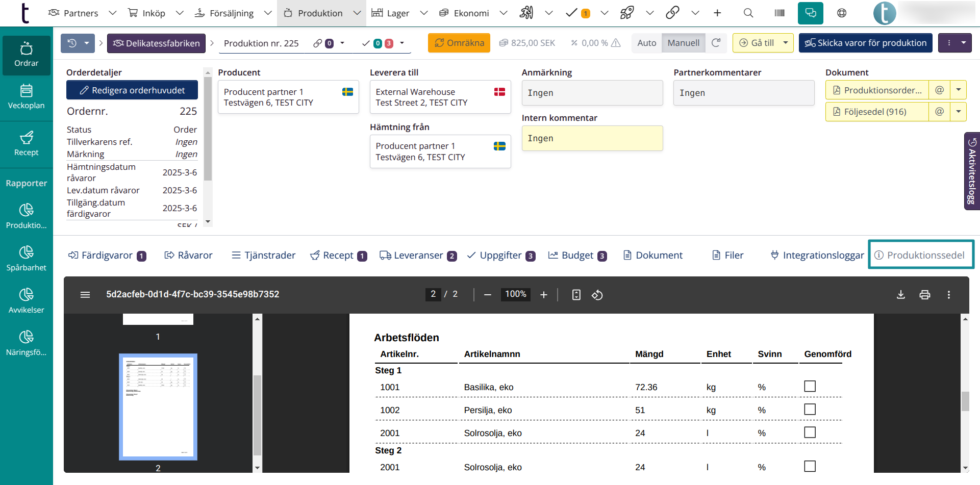Screen dimensions: 980x485
Task: Open the search magnifier icon
Action: 748,13
